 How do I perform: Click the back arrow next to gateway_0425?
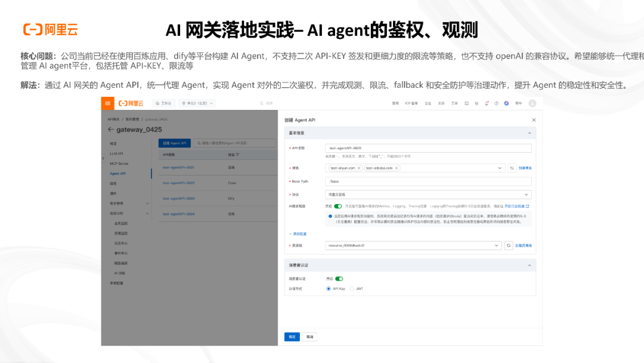click(111, 128)
